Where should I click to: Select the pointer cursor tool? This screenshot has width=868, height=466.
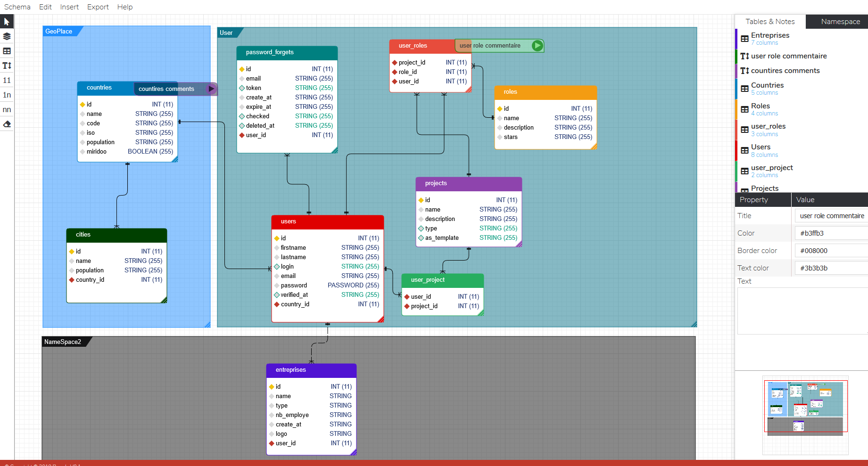(7, 22)
